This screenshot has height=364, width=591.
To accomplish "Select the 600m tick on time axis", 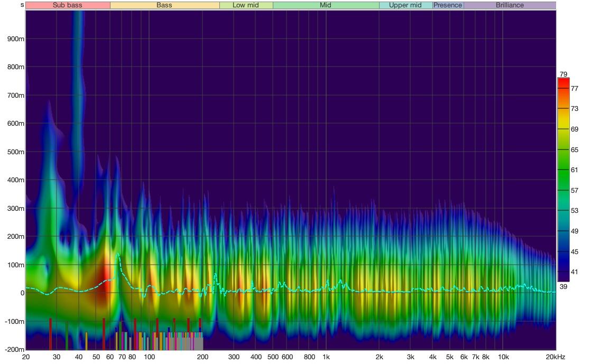I will tap(16, 124).
